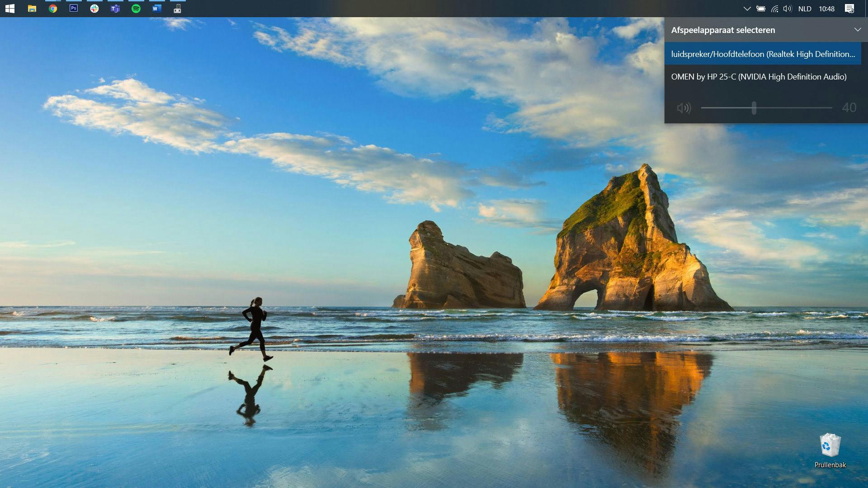Select luidspreker/Hoofdtelefoon Realtek playback device
This screenshot has height=488, width=868.
(x=763, y=54)
